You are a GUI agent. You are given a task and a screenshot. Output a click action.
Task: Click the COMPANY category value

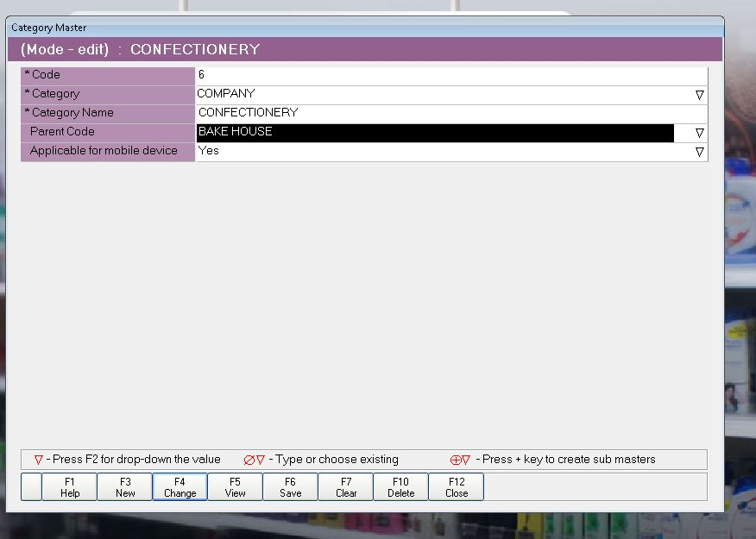225,93
